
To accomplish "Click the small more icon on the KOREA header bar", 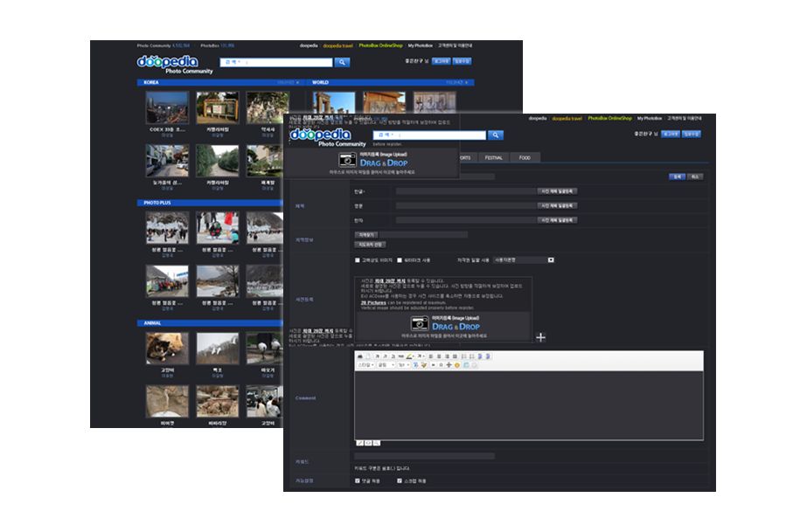I will pos(297,82).
